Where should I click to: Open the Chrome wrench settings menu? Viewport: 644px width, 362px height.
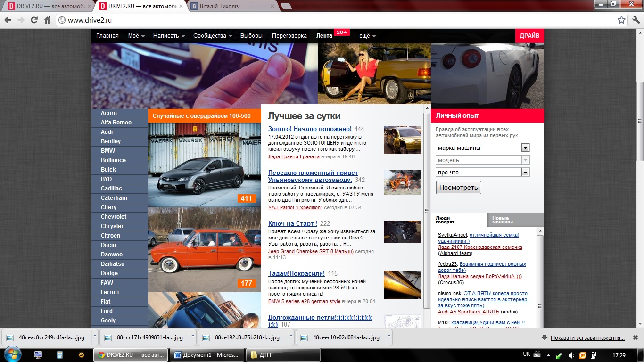click(x=636, y=20)
